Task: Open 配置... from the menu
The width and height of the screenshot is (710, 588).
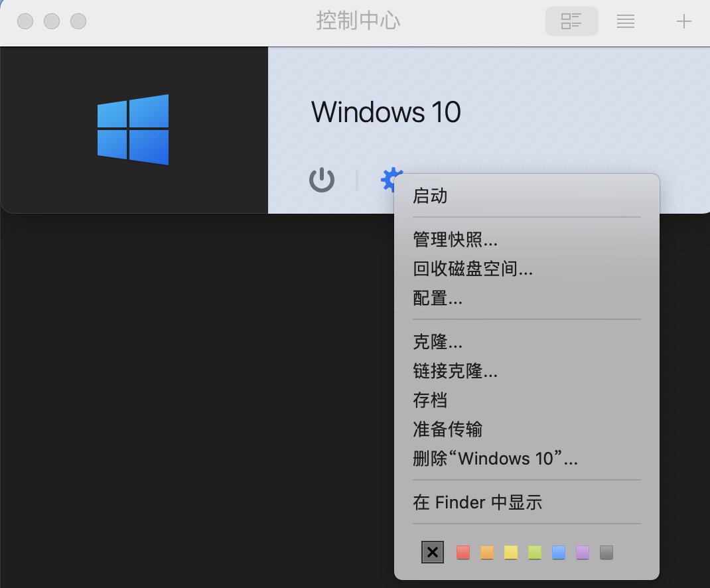Action: tap(527, 298)
